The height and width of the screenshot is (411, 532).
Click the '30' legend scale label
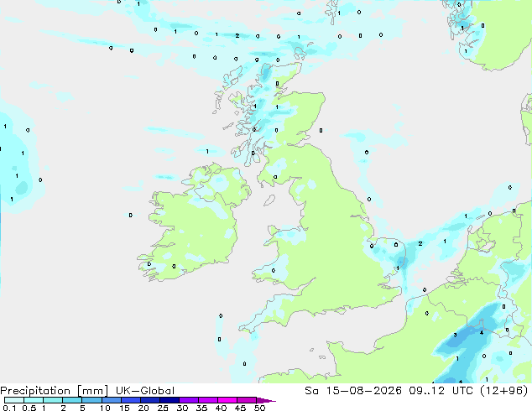(182, 408)
